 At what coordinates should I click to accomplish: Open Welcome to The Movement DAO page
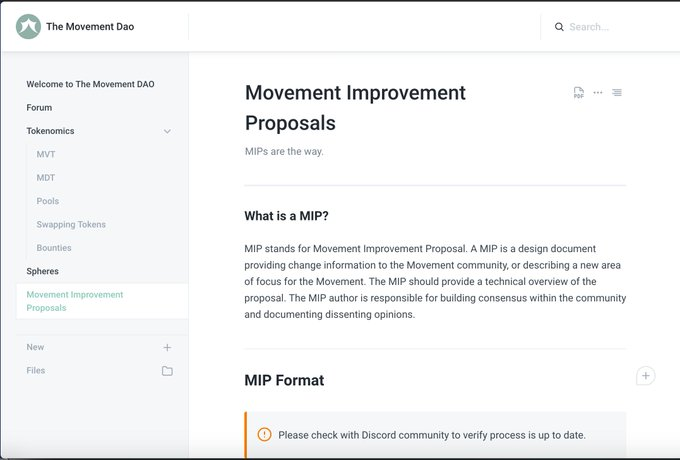tap(90, 84)
